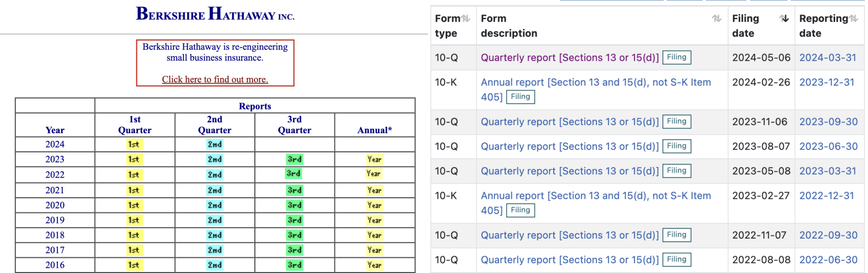Open annual report filed 2024-02-26
The image size is (868, 273).
pyautogui.click(x=596, y=90)
